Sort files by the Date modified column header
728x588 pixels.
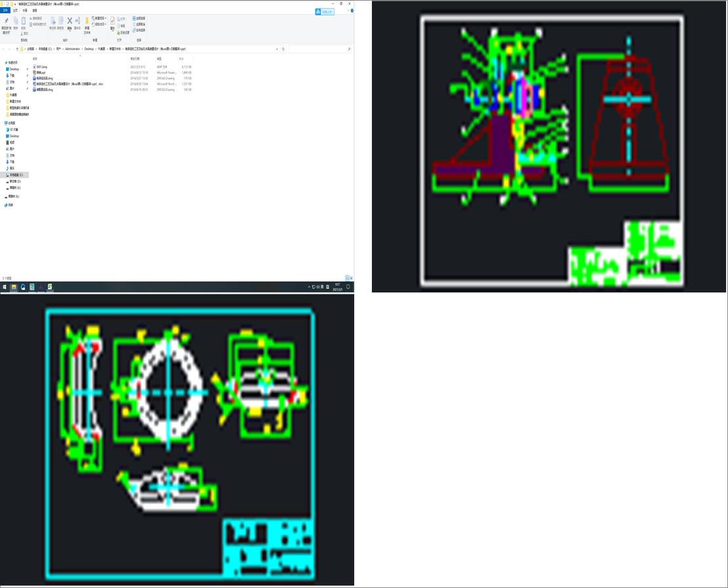pyautogui.click(x=134, y=59)
